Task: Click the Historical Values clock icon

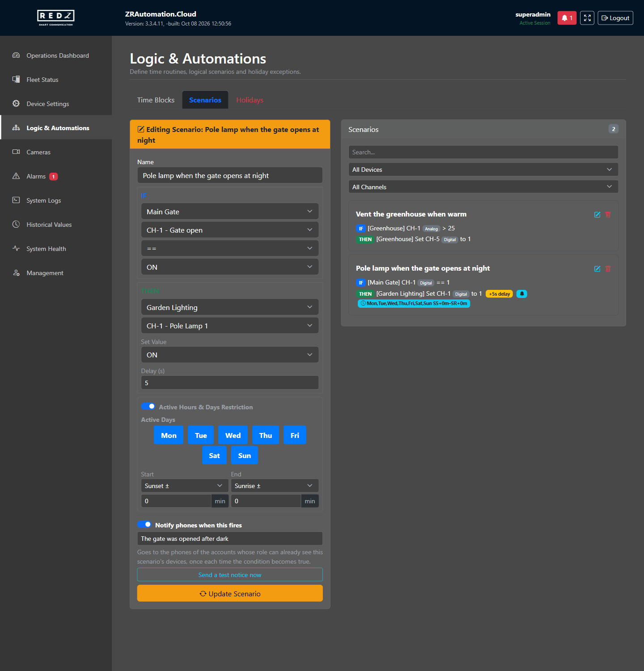Action: (x=16, y=225)
